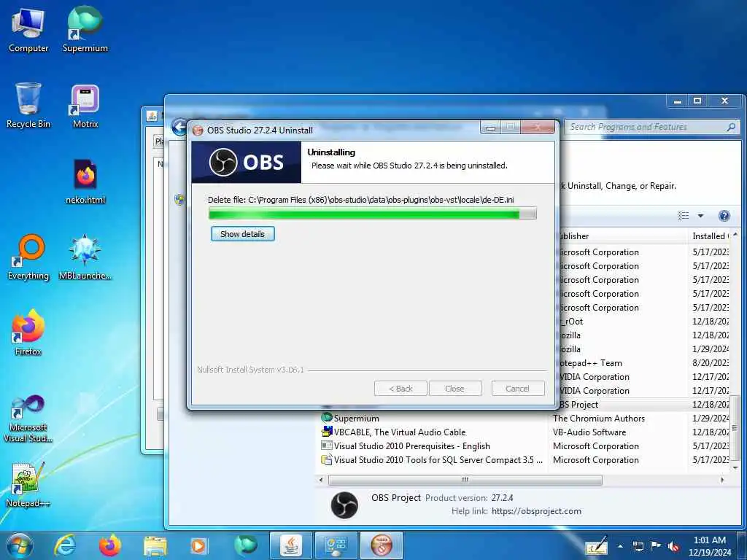
Task: Switch to the Control Panel taskbar button
Action: point(336,545)
